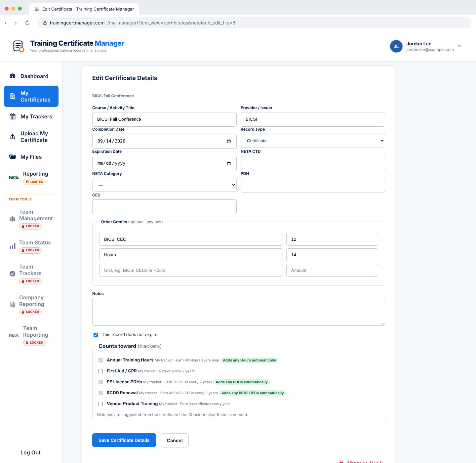Viewport: 476px width, 463px height.
Task: Click the PDH input field
Action: click(313, 185)
